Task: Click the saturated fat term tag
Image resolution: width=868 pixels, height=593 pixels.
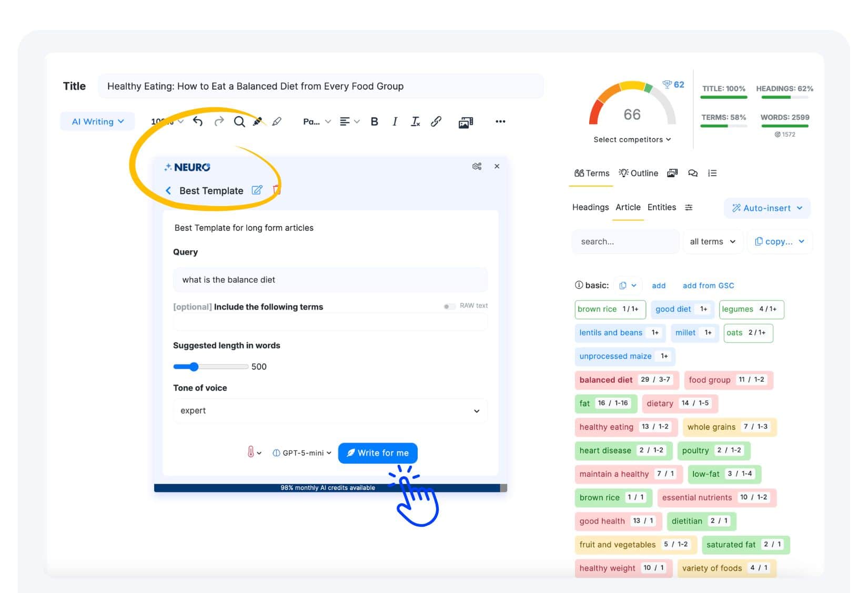Action: point(745,545)
